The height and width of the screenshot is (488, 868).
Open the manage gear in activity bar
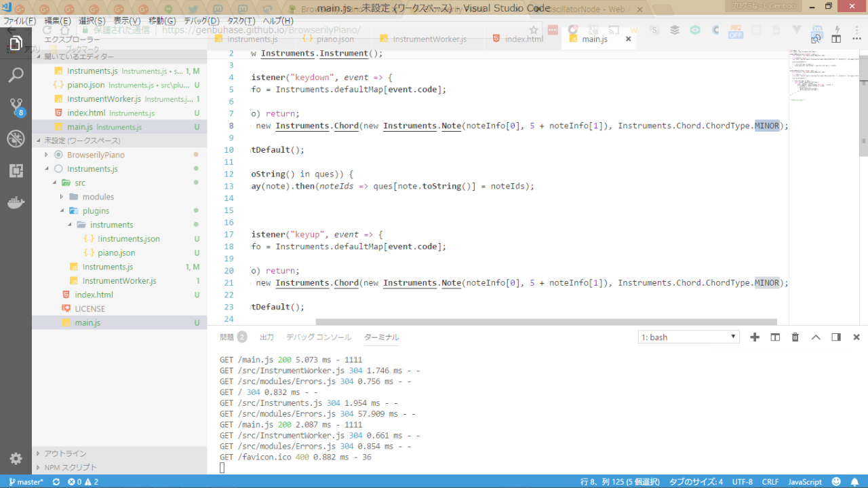[16, 458]
